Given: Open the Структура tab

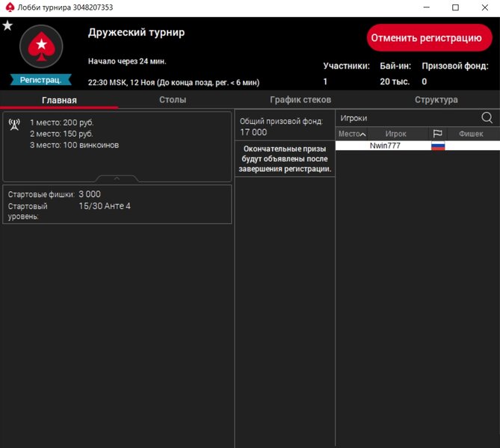Looking at the screenshot, I should [436, 99].
